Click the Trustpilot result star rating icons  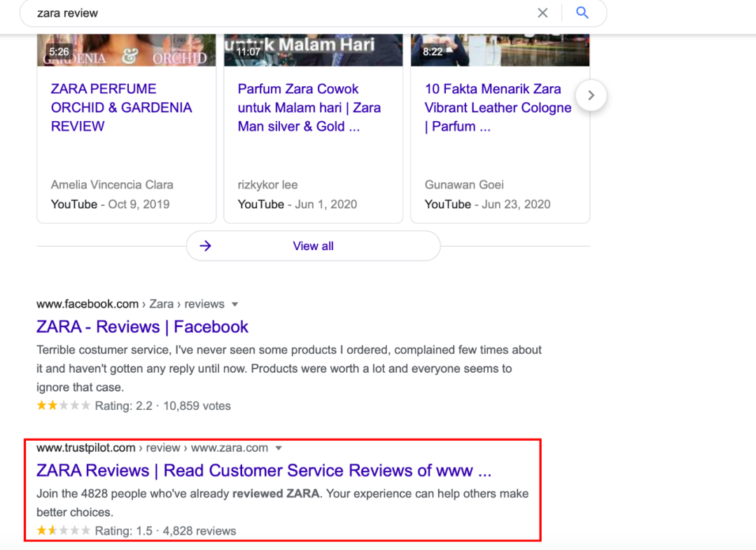63,530
